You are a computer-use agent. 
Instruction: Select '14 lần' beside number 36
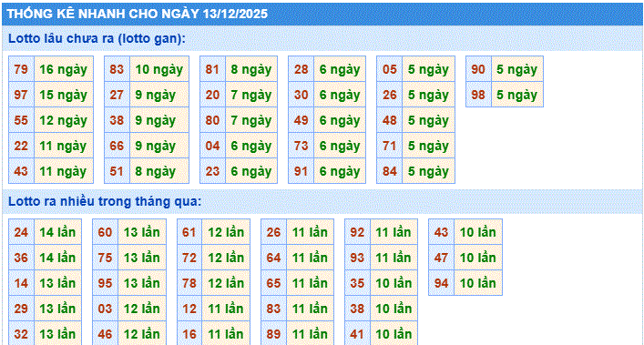click(x=57, y=258)
